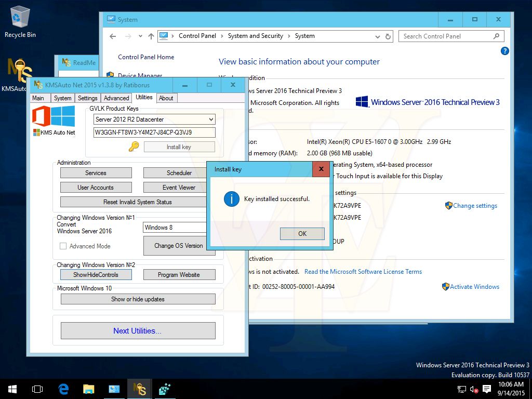
Task: Open File Explorer from the taskbar
Action: click(x=89, y=389)
